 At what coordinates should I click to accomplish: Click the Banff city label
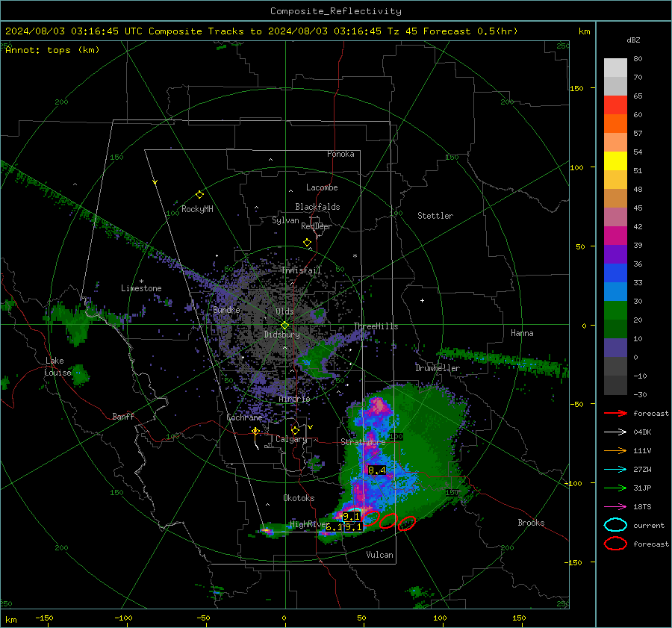pyautogui.click(x=123, y=417)
